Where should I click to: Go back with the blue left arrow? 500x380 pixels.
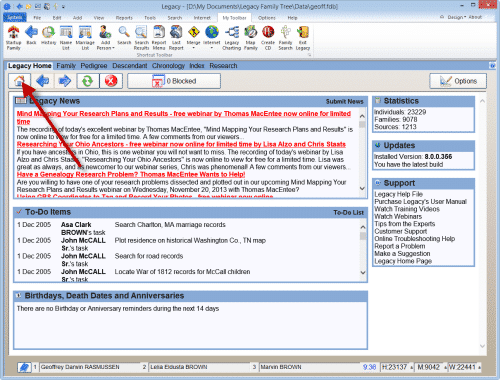(x=43, y=81)
